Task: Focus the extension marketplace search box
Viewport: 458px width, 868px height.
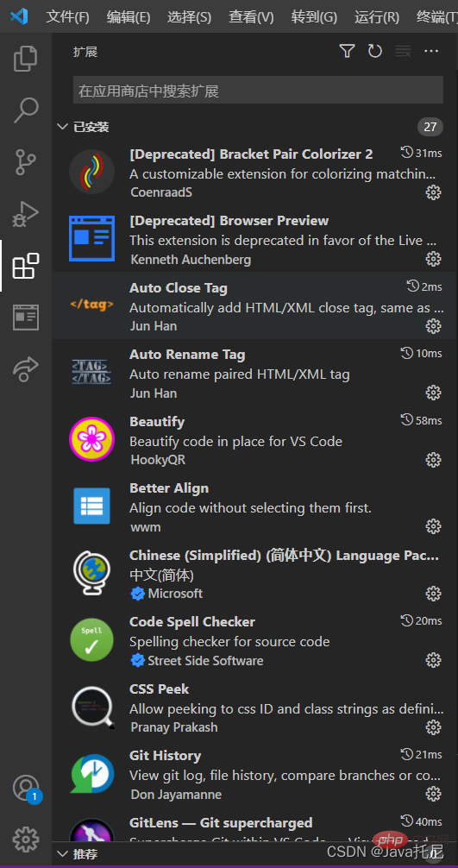Action: click(258, 91)
